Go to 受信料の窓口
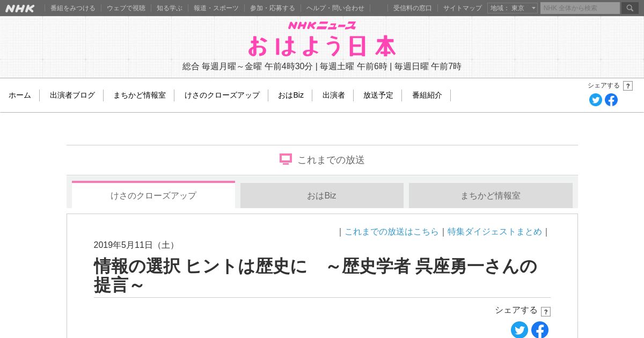 coord(413,8)
